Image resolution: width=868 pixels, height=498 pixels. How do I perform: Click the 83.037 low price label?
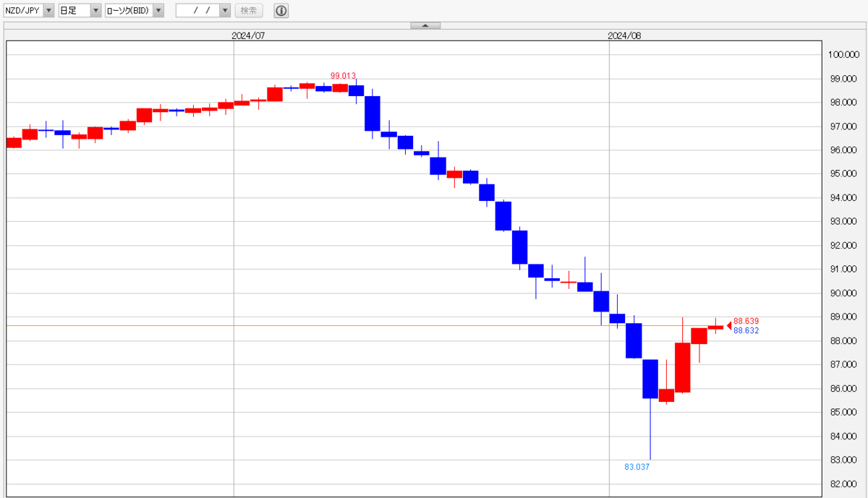pyautogui.click(x=637, y=466)
